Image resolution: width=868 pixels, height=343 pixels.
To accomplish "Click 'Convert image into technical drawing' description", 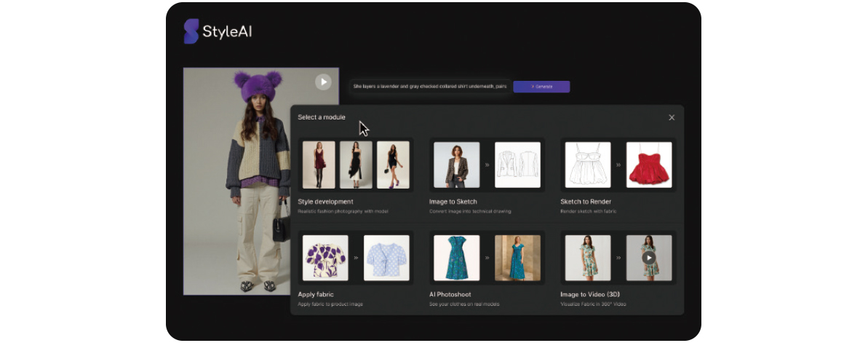I will 470,212.
